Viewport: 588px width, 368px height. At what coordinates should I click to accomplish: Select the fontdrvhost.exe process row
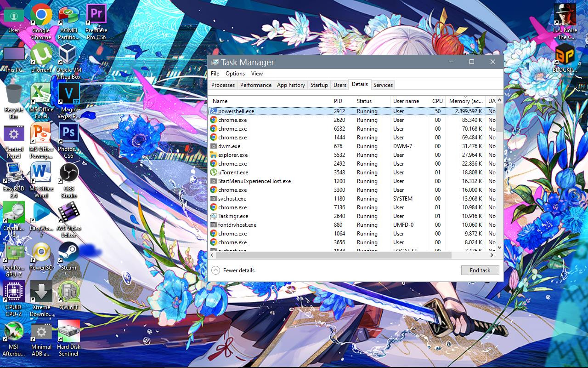pos(352,225)
